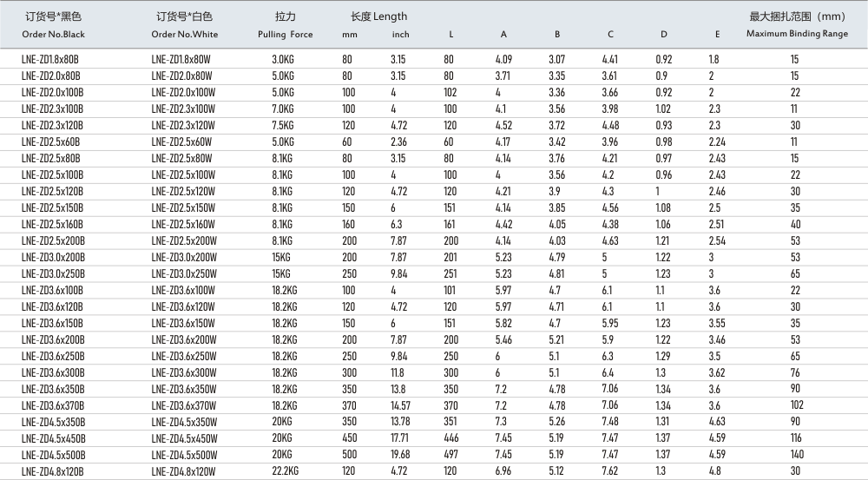This screenshot has height=480, width=868.
Task: Click order number LNE-ZD4.5x450W
Action: pos(183,439)
